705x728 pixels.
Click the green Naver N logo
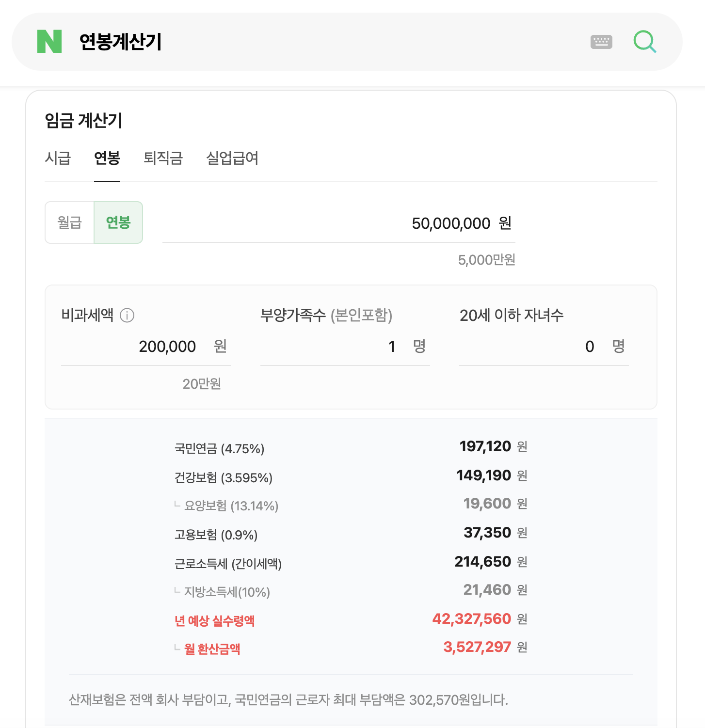coord(49,41)
